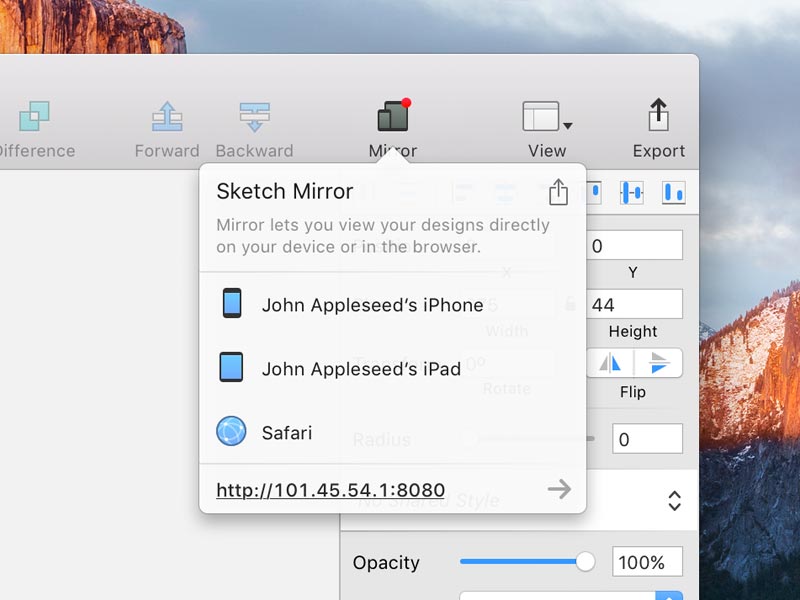Screen dimensions: 800x600
Task: Click the "Sketch Mirror" popover title
Action: click(285, 191)
